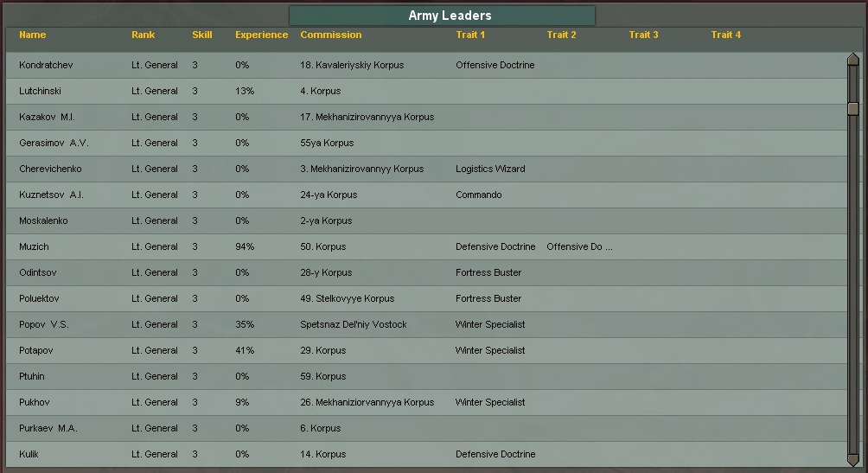Click the Trait 2 column header
The width and height of the screenshot is (868, 473).
(561, 35)
